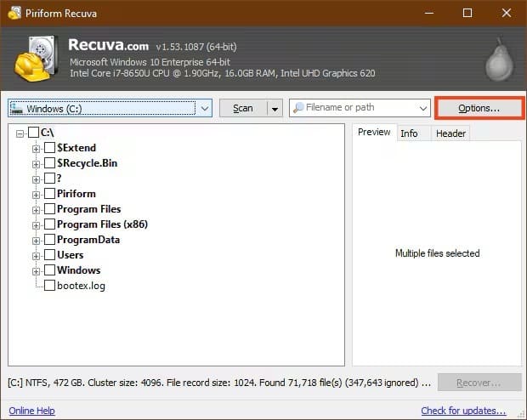
Task: Expand the Program Files node
Action: (x=36, y=210)
